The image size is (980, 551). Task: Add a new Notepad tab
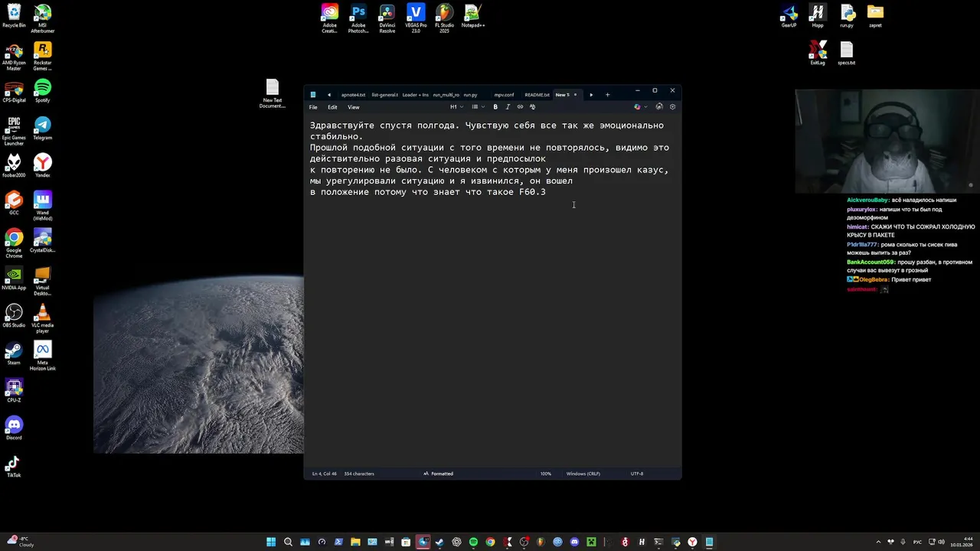(607, 95)
